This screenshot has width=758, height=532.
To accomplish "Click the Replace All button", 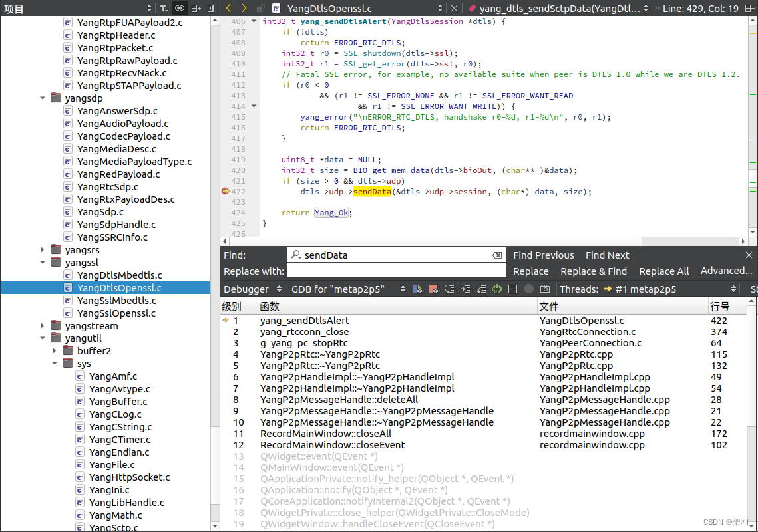I will 663,271.
